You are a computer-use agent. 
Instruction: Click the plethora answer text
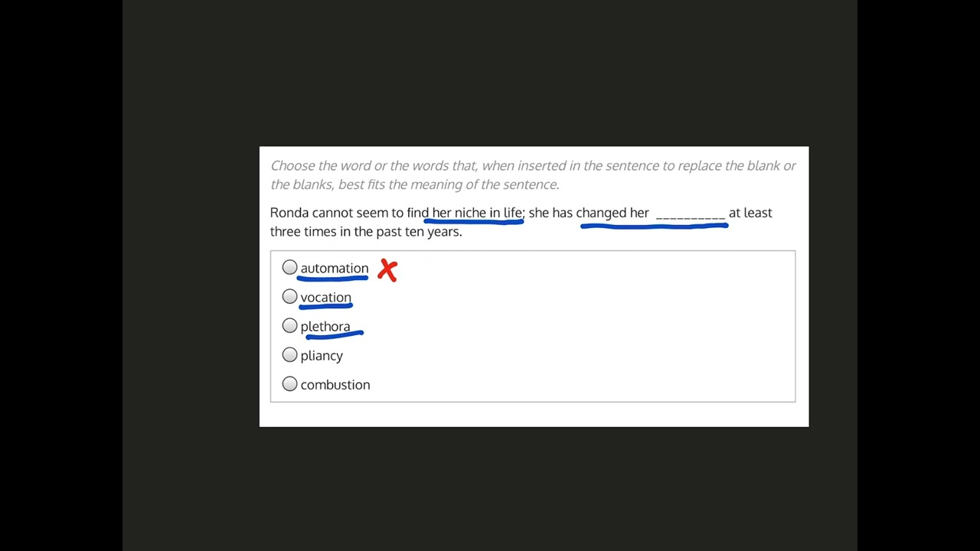(325, 327)
